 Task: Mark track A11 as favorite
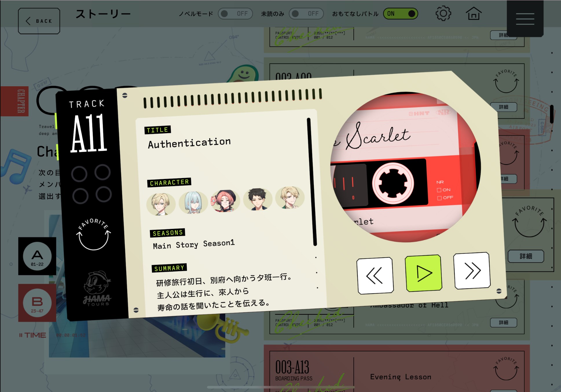tap(93, 235)
